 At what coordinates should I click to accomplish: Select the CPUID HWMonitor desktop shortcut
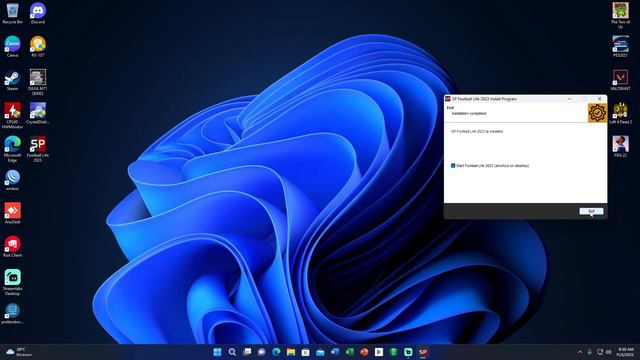click(x=13, y=116)
